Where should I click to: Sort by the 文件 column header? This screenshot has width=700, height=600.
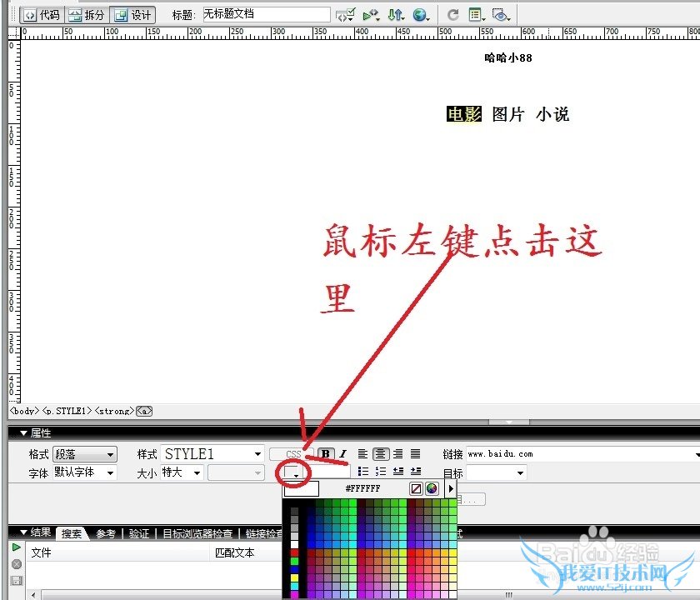click(x=41, y=552)
